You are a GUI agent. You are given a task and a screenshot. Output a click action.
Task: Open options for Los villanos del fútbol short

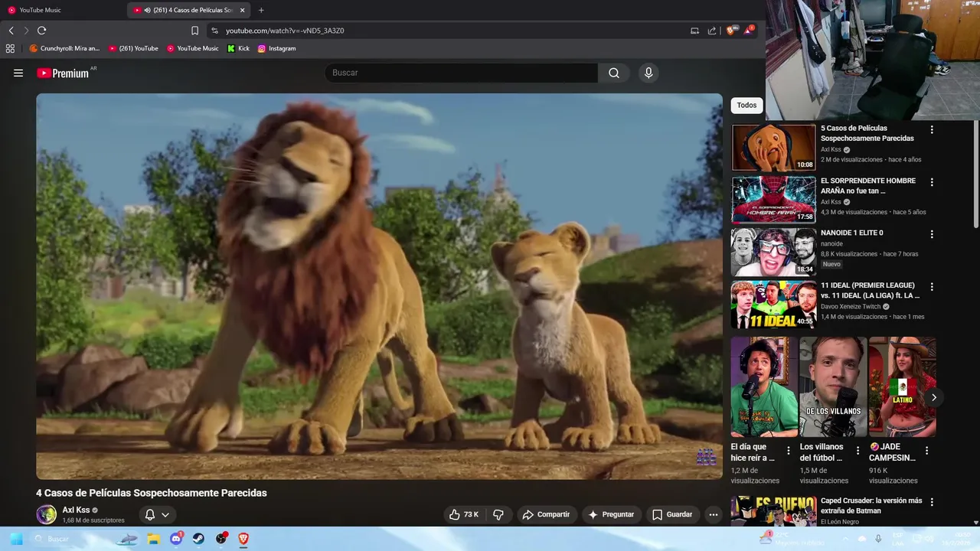[x=857, y=451]
